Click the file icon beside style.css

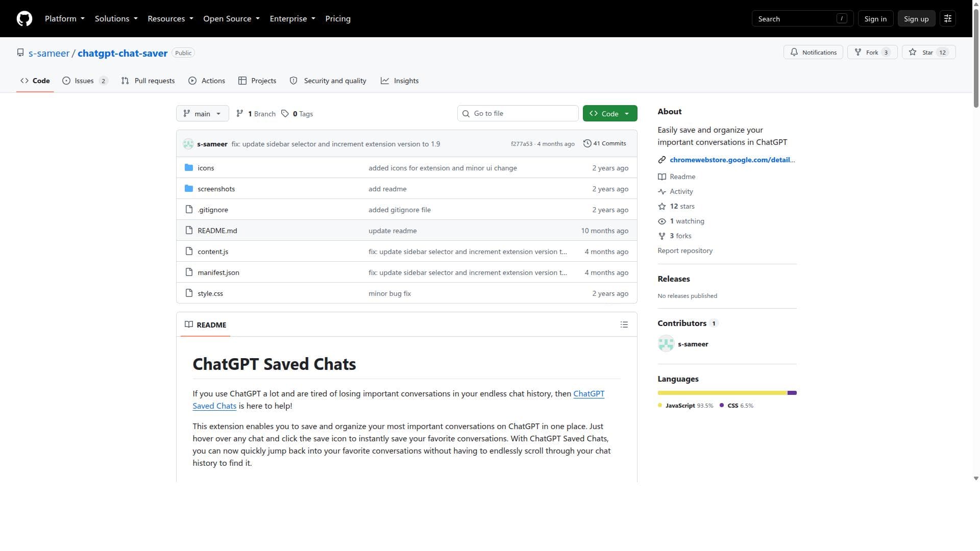pyautogui.click(x=189, y=293)
